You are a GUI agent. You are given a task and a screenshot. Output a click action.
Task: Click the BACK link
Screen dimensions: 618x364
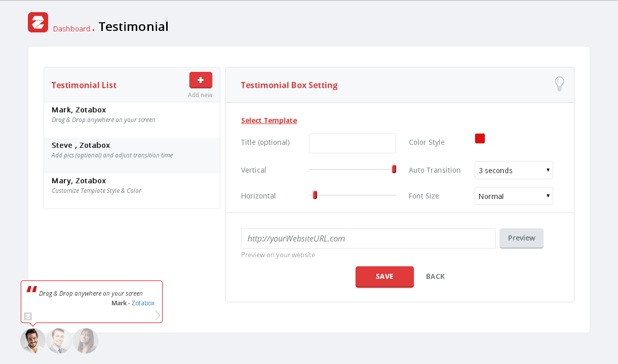(x=435, y=276)
